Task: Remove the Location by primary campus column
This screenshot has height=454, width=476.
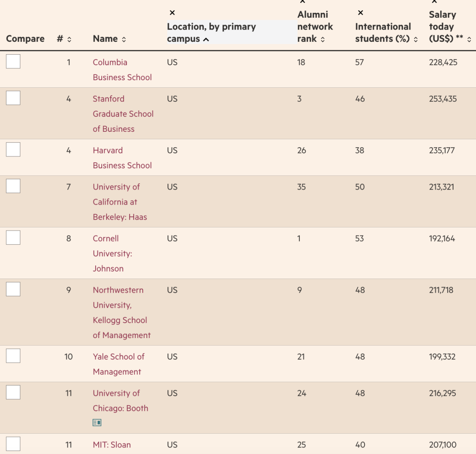Action: (172, 13)
